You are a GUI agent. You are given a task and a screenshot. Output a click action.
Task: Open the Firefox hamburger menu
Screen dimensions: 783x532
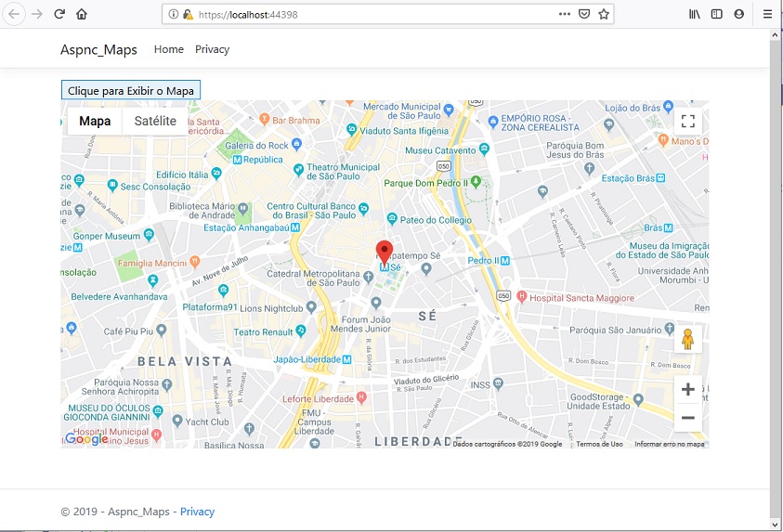[767, 14]
